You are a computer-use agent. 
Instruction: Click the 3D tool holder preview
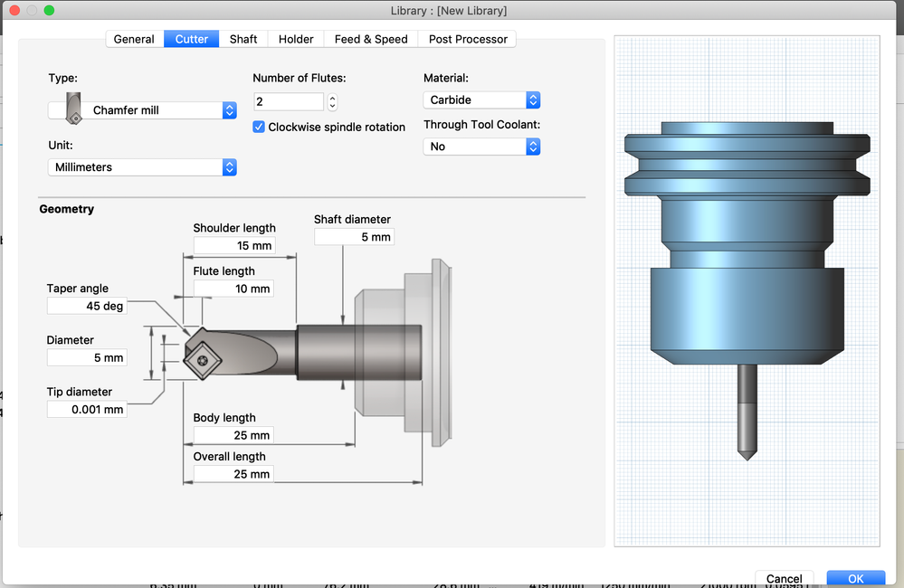[x=747, y=291]
